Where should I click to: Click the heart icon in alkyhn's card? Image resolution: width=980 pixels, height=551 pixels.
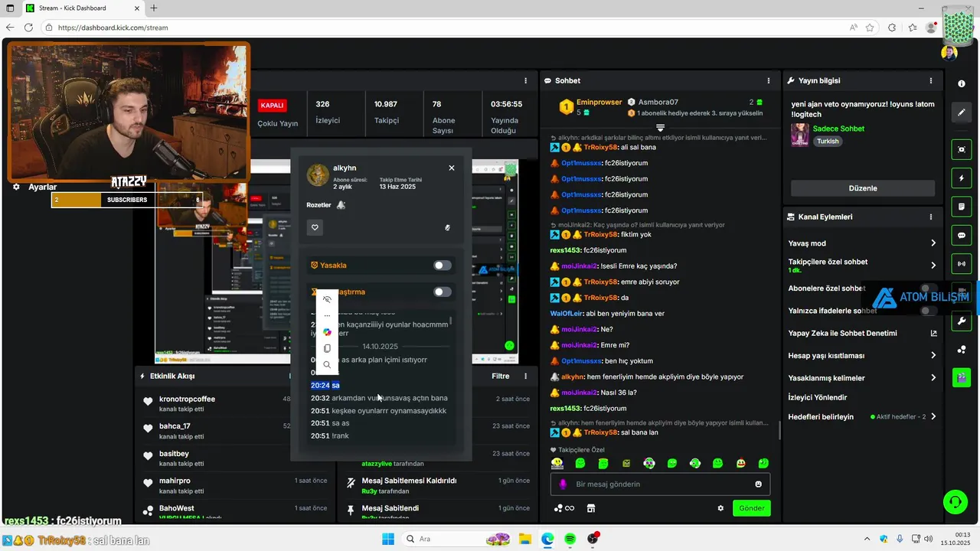click(x=315, y=227)
